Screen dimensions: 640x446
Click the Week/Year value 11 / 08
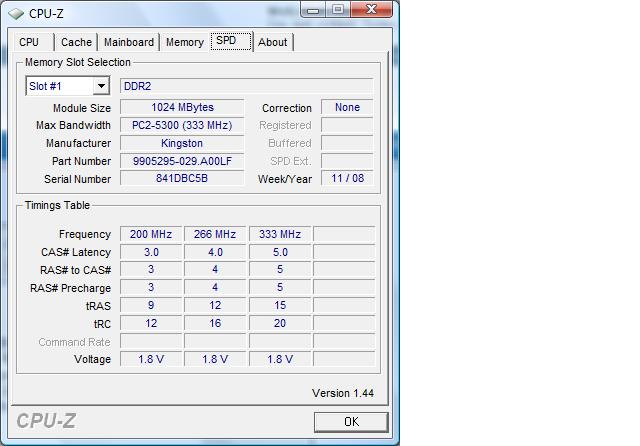point(347,178)
